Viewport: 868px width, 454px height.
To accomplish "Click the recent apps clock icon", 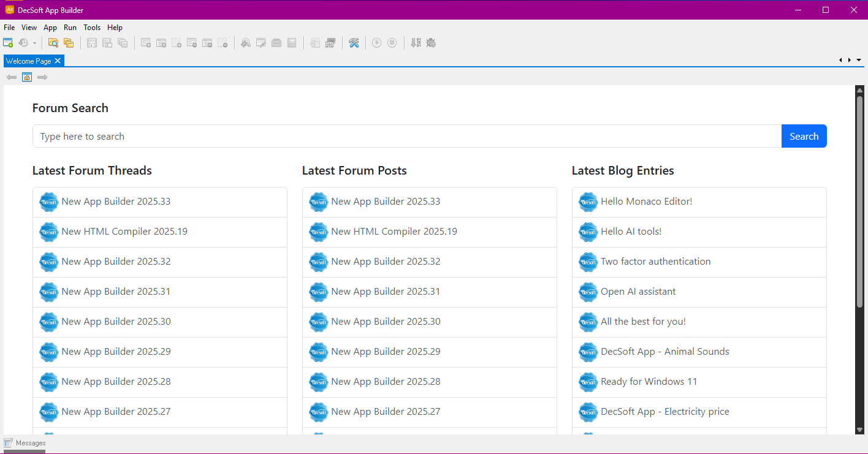I will (x=23, y=43).
